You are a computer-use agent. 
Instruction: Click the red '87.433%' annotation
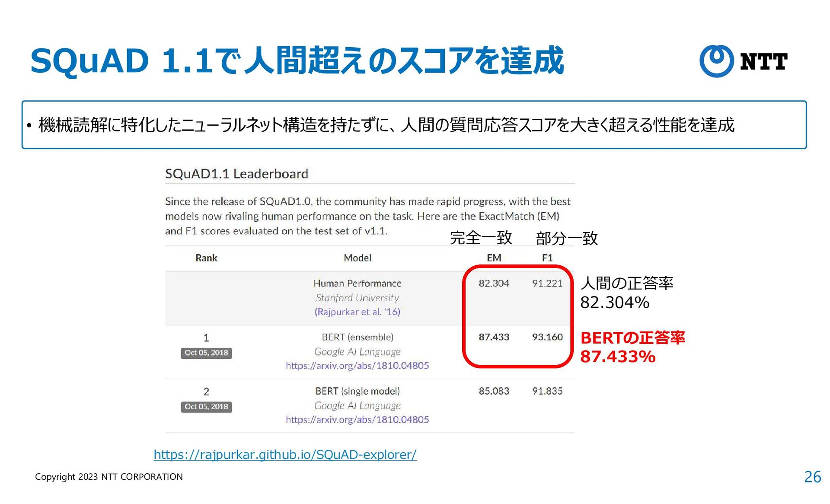click(x=618, y=357)
